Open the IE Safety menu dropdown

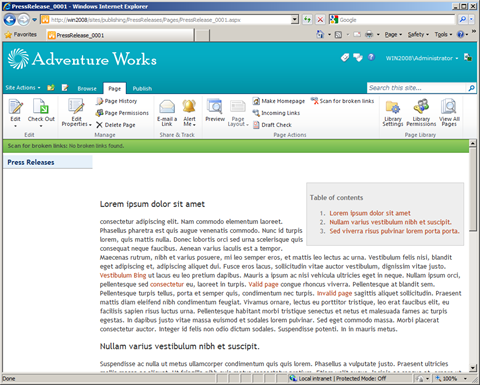[418, 34]
